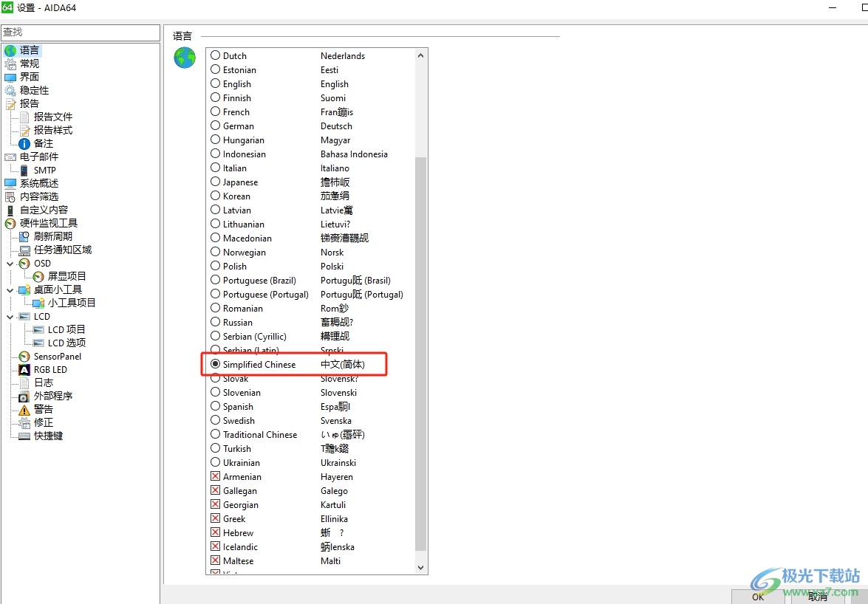868x604 pixels.
Task: Choose the Spanish radio button
Action: coord(216,407)
